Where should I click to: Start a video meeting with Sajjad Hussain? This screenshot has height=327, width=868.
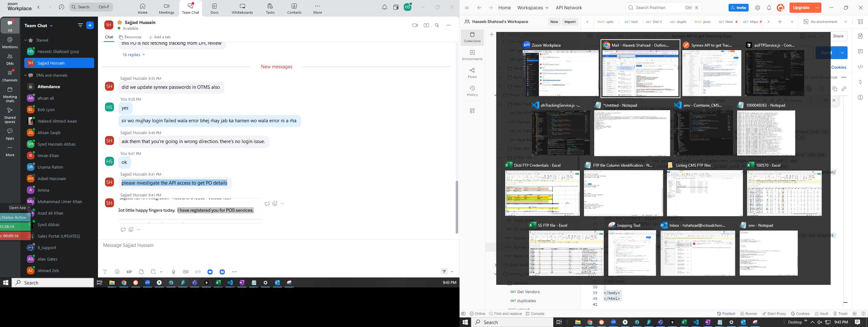pyautogui.click(x=415, y=25)
